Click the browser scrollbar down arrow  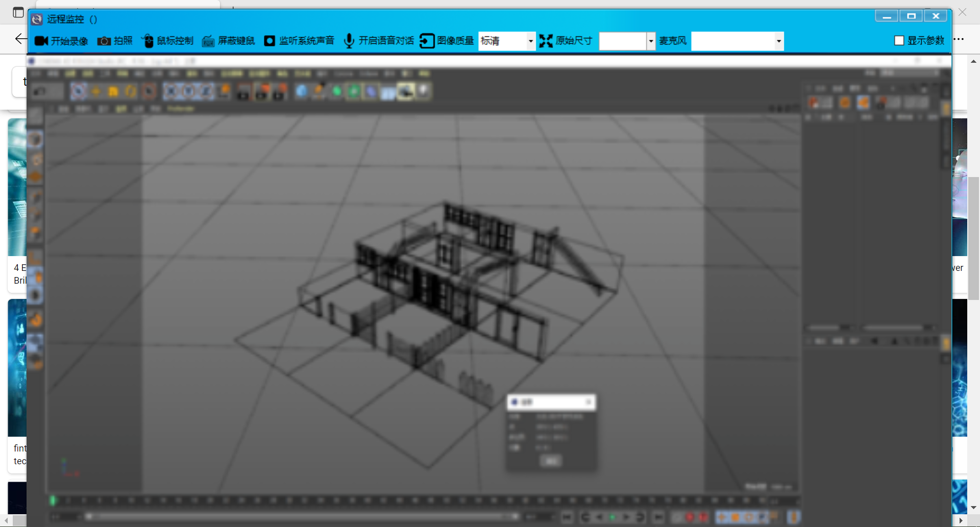pos(973,508)
